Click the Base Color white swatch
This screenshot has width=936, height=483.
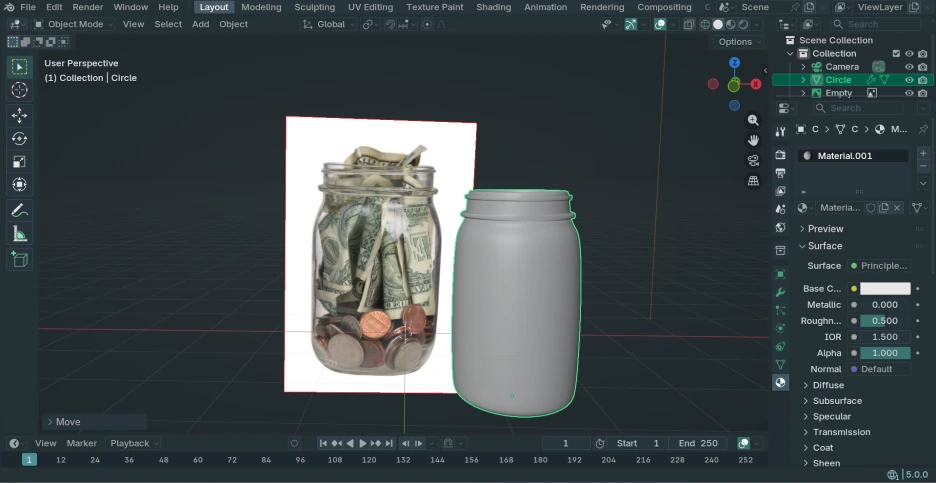pyautogui.click(x=885, y=289)
